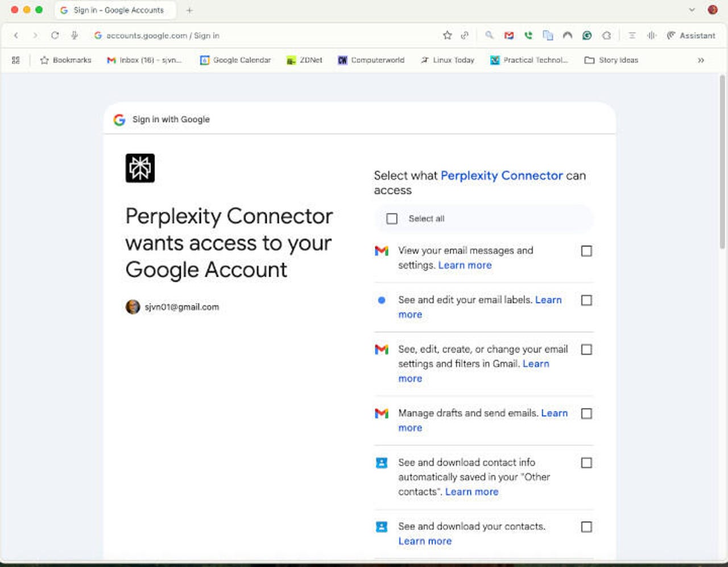
Task: Open a new tab with the plus button
Action: click(x=189, y=10)
